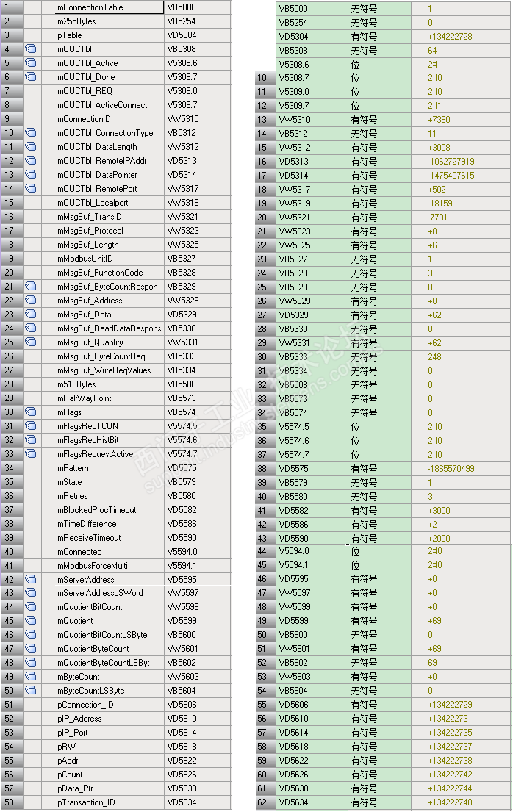513x812 pixels.
Task: Select the mMsgBuf_TransID symbol cell
Action: [x=110, y=217]
